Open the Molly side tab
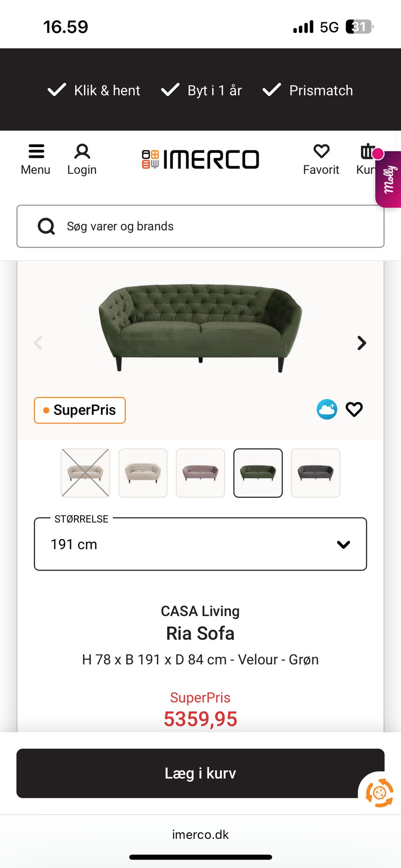 [389, 180]
